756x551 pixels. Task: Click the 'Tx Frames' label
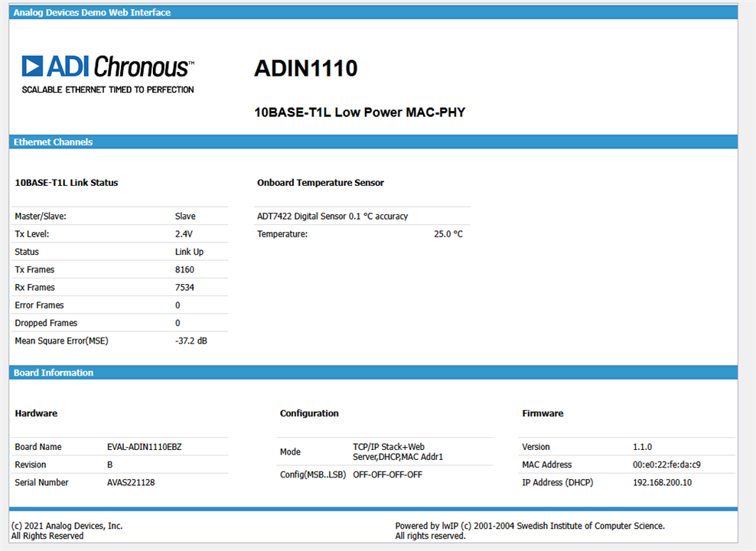click(34, 269)
